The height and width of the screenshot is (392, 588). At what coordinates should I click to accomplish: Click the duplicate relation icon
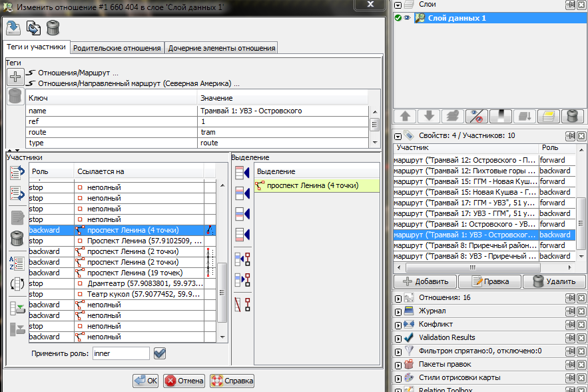coord(33,28)
